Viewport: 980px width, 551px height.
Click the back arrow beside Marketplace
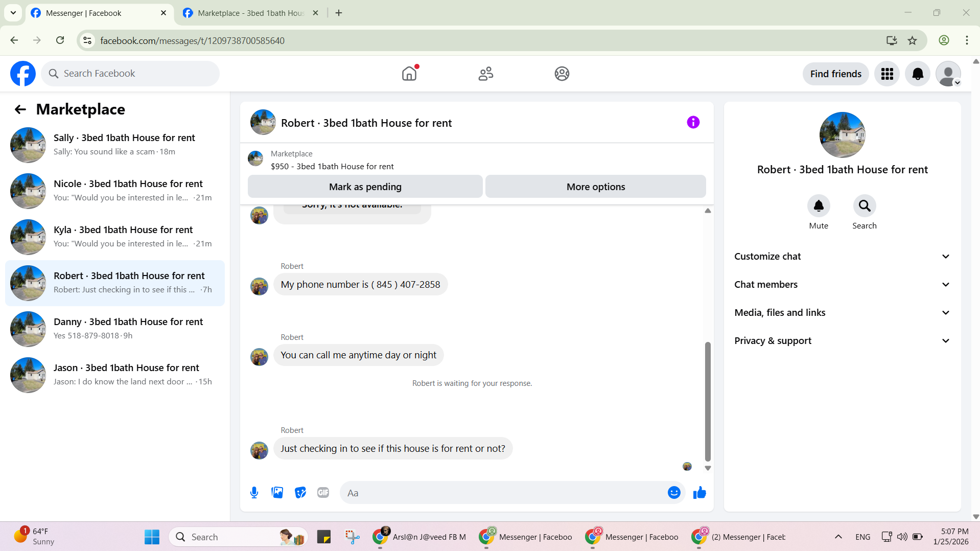pyautogui.click(x=20, y=109)
